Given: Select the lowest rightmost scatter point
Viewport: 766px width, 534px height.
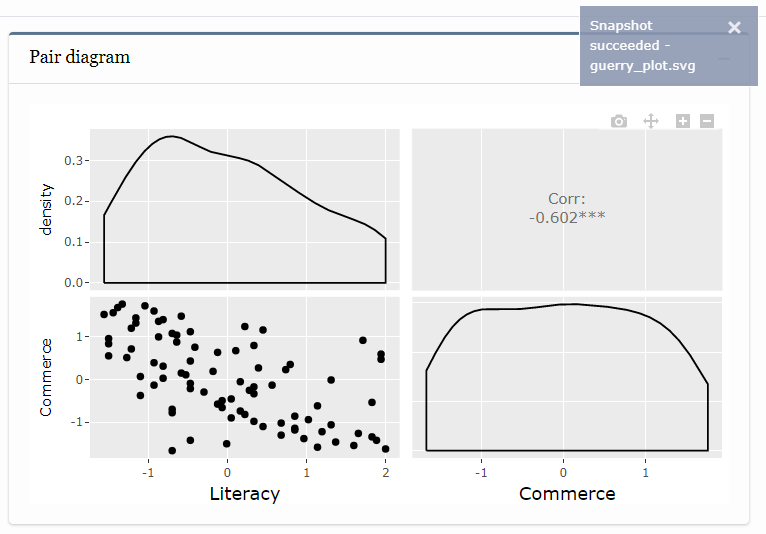Looking at the screenshot, I should click(385, 449).
